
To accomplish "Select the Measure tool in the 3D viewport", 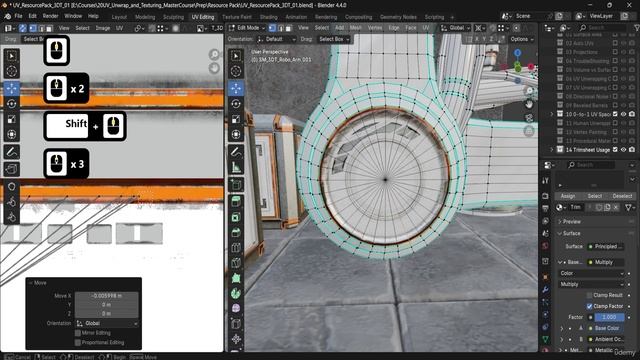I will click(236, 167).
